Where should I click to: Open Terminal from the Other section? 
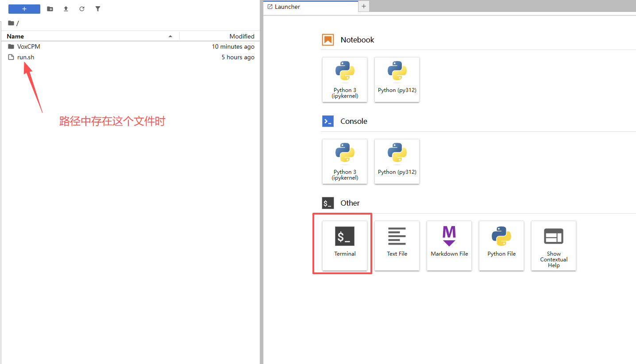pyautogui.click(x=345, y=245)
